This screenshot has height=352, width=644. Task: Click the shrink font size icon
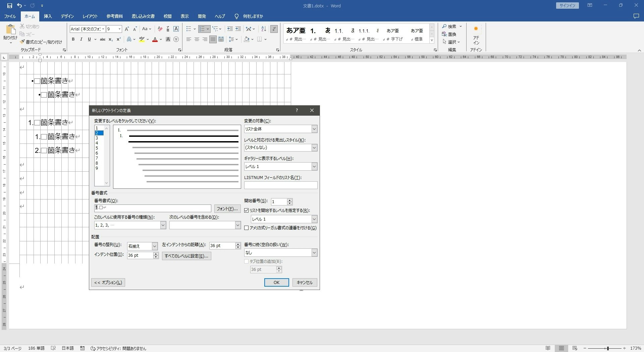tap(135, 29)
